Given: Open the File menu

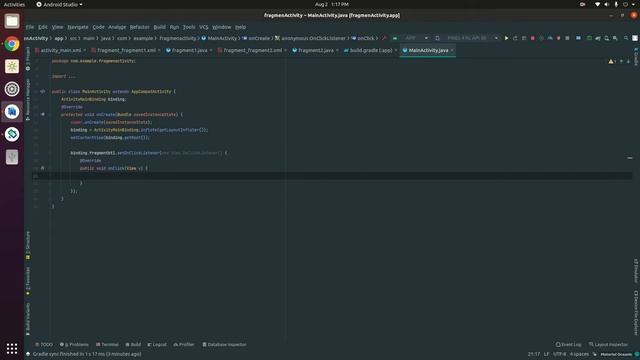Looking at the screenshot, I should (30, 27).
